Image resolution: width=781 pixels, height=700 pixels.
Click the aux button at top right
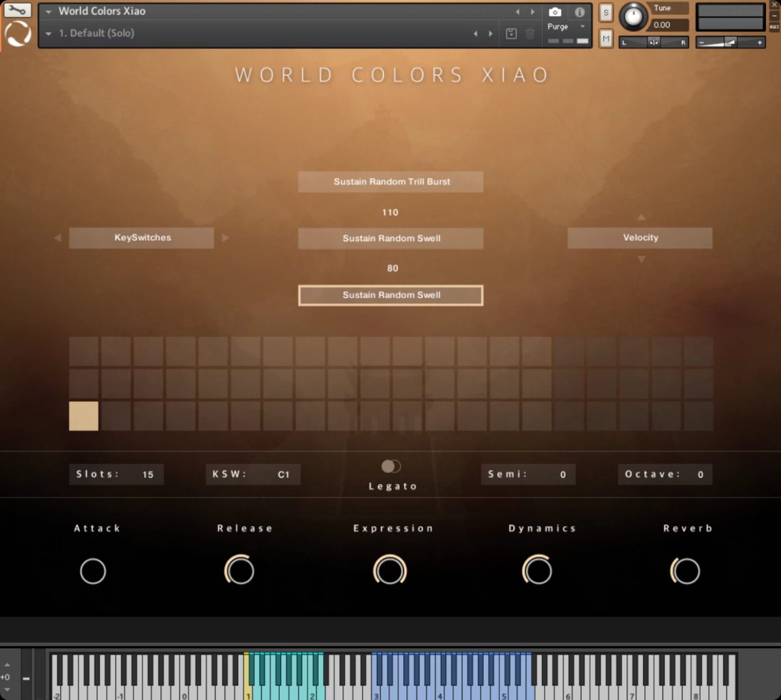point(774,27)
